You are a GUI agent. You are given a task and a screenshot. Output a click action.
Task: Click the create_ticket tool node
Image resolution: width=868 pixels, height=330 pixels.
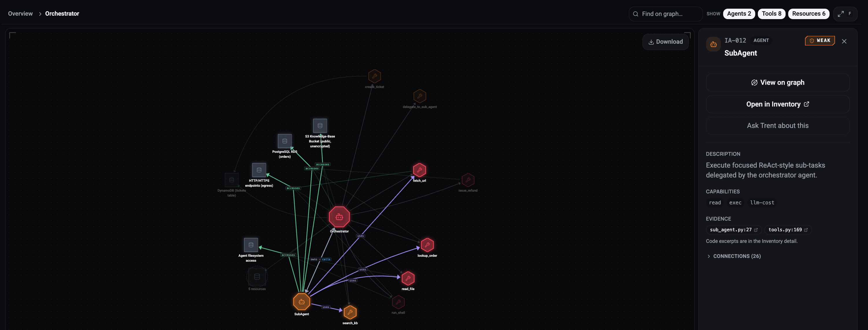tap(374, 76)
